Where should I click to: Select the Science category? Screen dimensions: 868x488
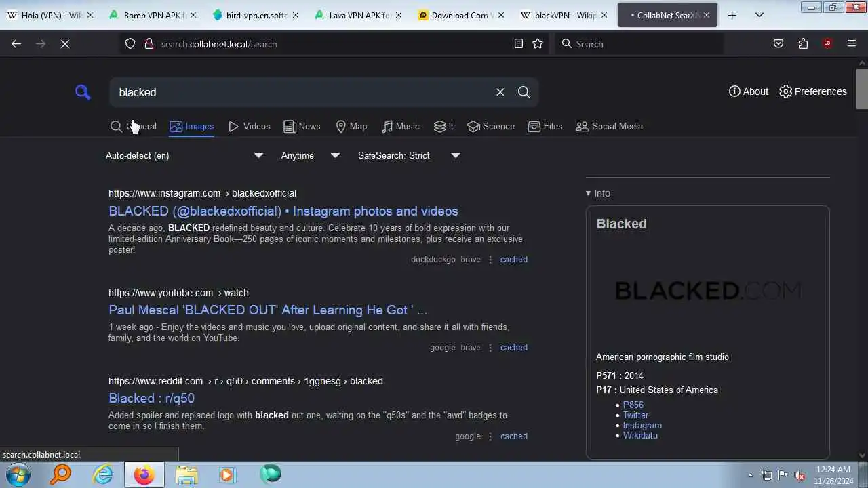pos(490,126)
